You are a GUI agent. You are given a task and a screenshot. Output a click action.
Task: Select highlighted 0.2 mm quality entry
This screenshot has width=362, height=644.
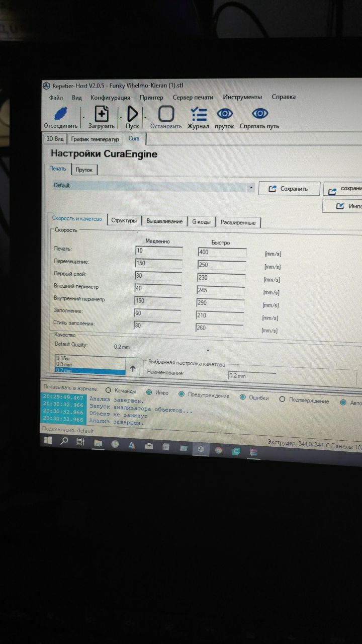point(90,370)
